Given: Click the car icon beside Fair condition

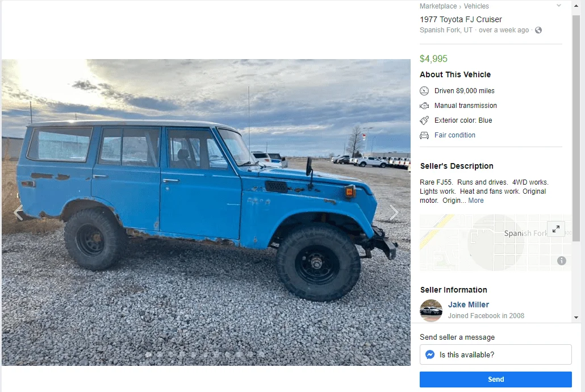Looking at the screenshot, I should tap(424, 135).
